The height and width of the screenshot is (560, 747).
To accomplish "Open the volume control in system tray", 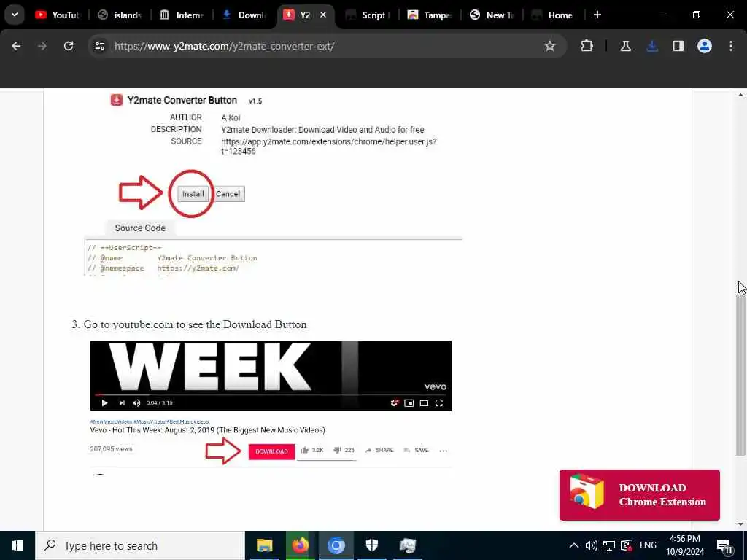I will (591, 545).
